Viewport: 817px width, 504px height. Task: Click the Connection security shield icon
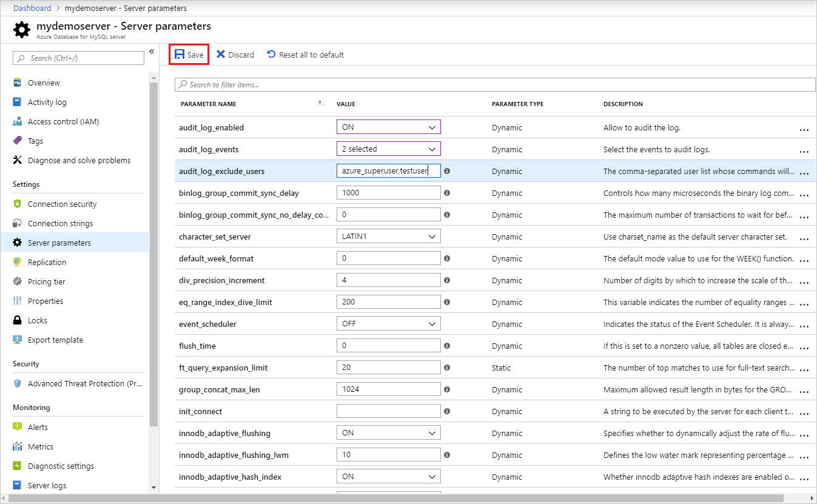(x=18, y=204)
